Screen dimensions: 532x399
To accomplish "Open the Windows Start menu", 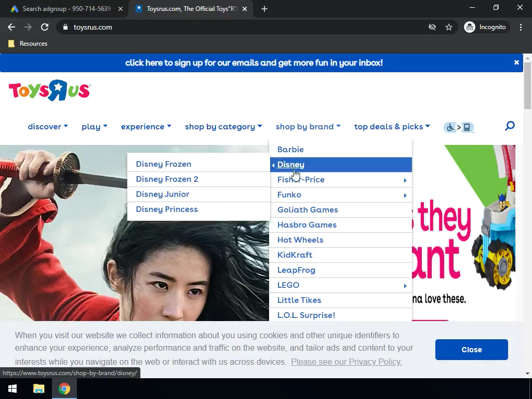I will point(12,389).
